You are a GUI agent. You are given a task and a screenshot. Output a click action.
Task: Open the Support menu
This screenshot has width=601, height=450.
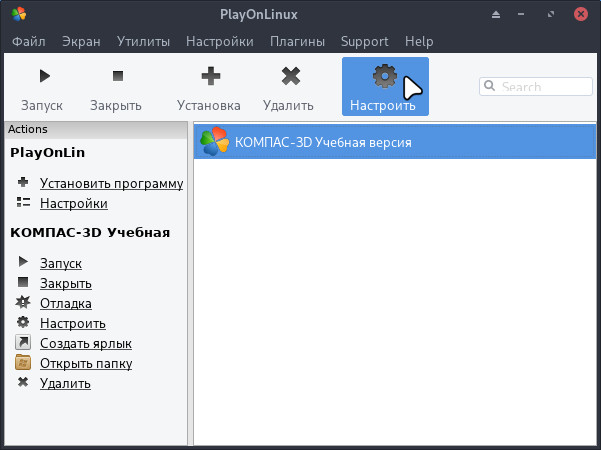pyautogui.click(x=365, y=41)
